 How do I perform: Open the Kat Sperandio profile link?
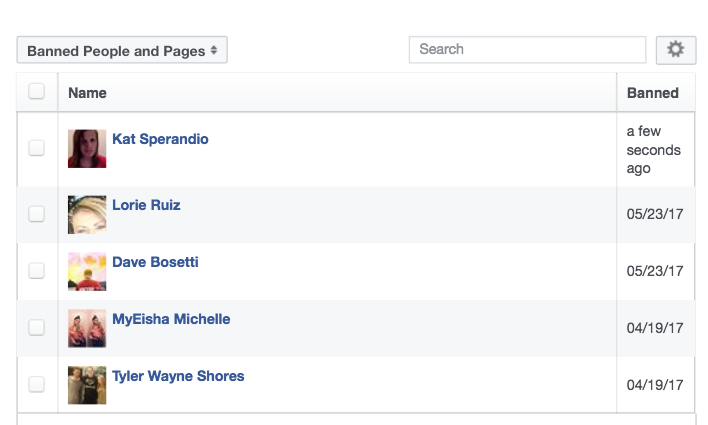pyautogui.click(x=160, y=139)
